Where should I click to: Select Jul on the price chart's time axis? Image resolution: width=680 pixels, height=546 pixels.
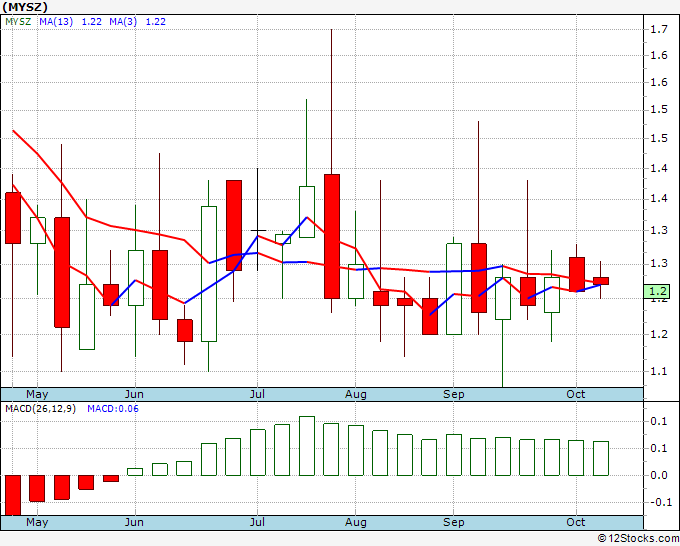pos(257,394)
